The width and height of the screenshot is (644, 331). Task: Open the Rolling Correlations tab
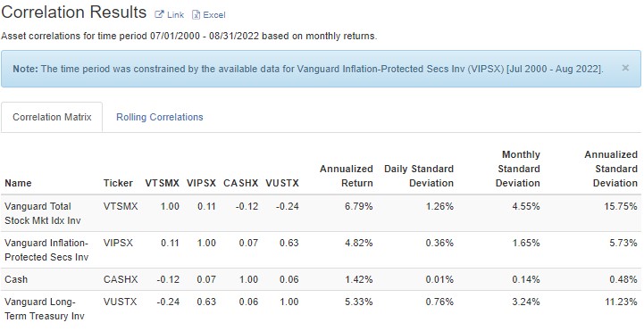click(159, 117)
